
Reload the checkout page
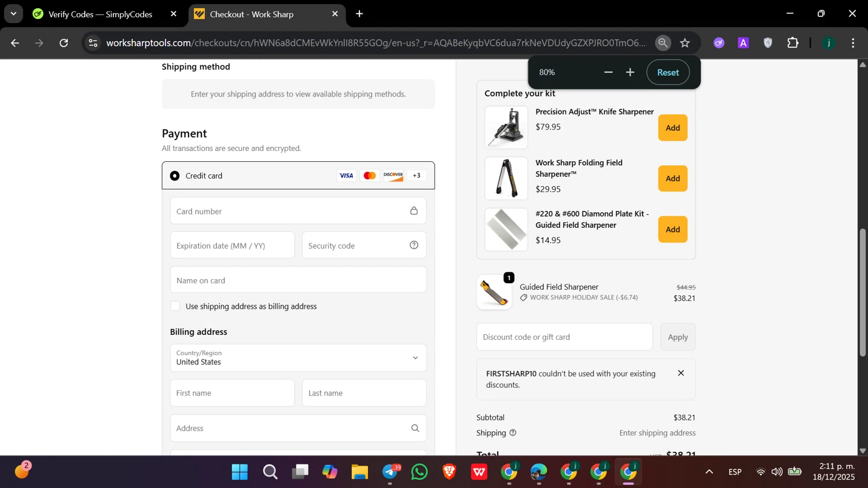(64, 43)
